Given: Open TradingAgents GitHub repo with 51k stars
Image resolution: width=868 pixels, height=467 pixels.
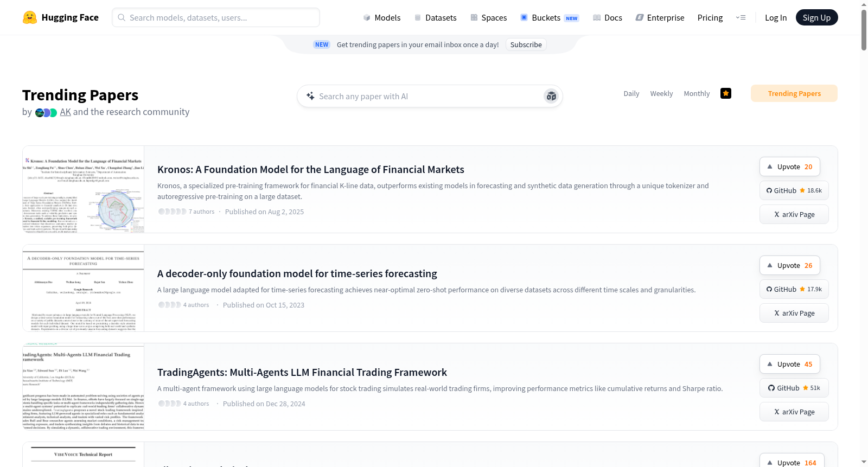Looking at the screenshot, I should 794,388.
